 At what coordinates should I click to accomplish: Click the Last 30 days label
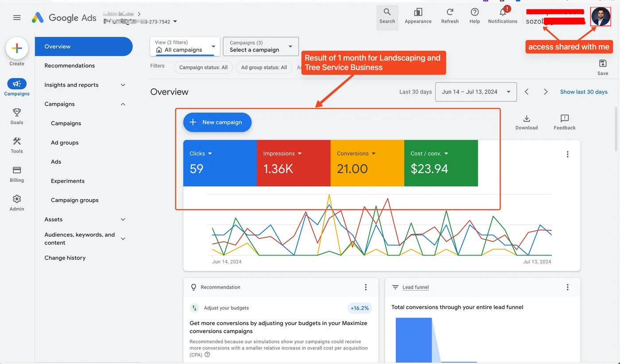coord(415,92)
